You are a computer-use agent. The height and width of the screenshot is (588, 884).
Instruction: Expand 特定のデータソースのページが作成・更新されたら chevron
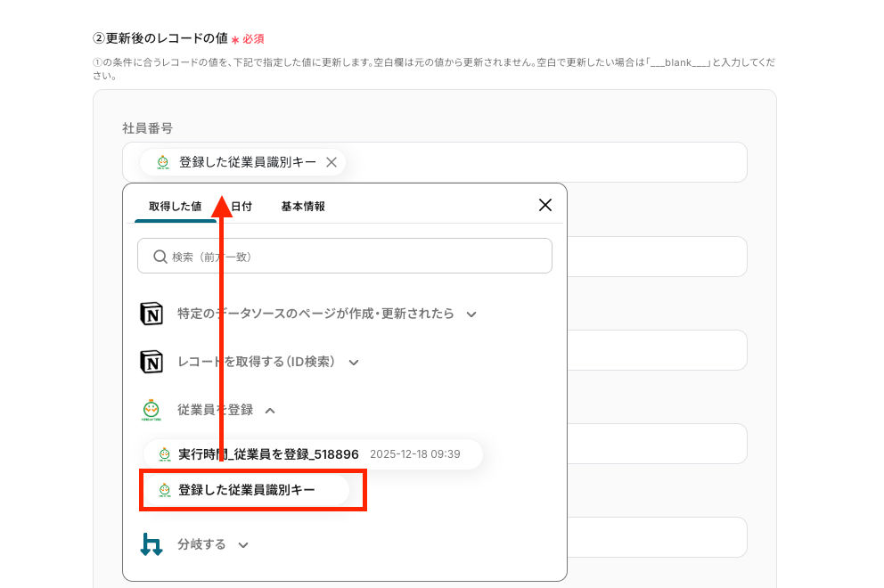pos(471,314)
